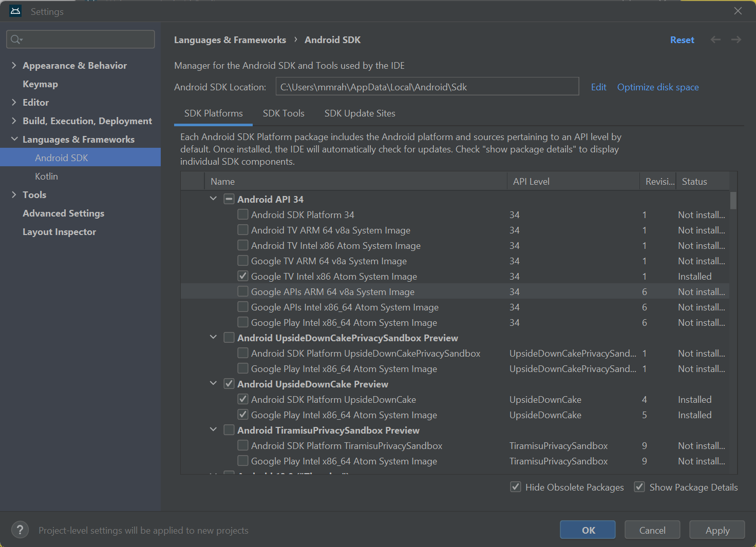
Task: Click Languages & Frameworks breadcrumb
Action: (230, 40)
